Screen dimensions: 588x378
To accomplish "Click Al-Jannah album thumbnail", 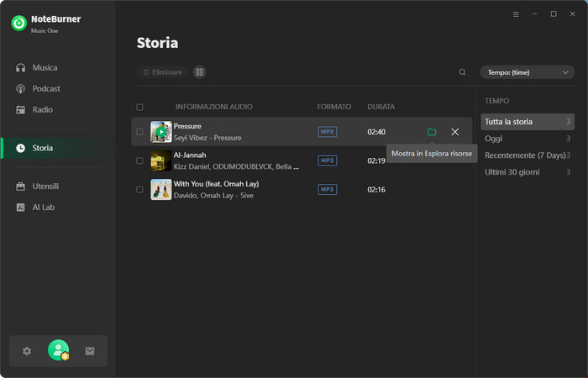I will (x=161, y=160).
